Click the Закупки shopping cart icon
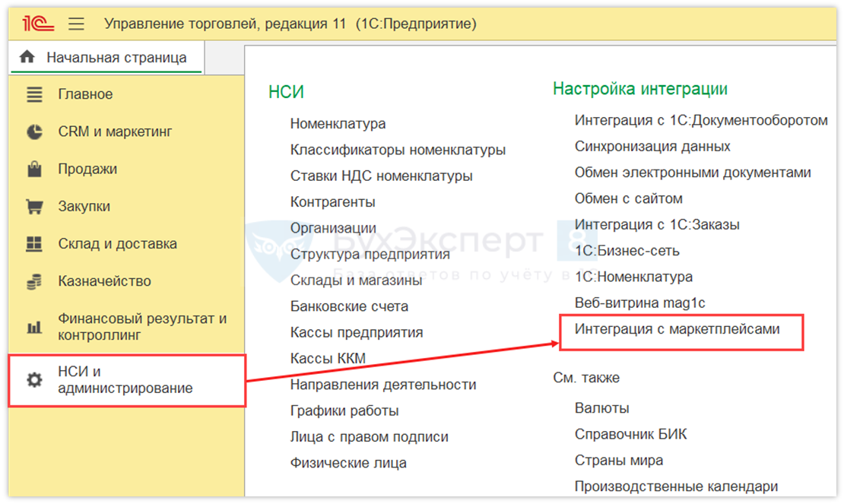Image resolution: width=844 pixels, height=504 pixels. click(34, 207)
